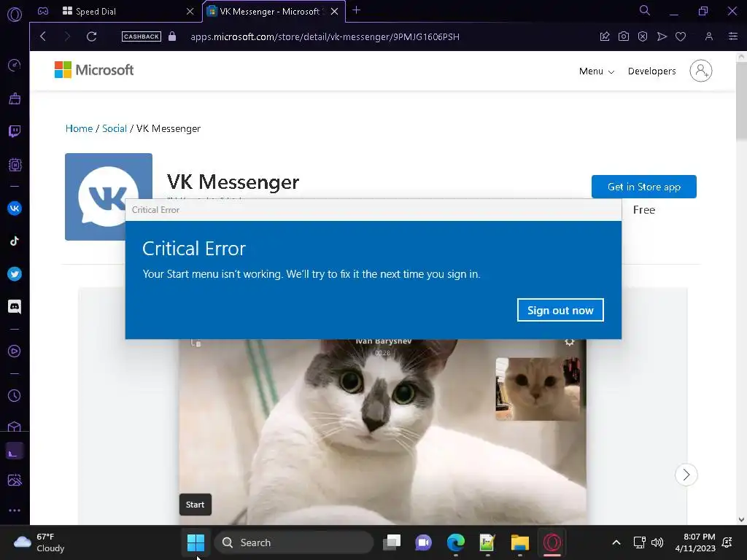
Task: Open the sidebar three-dots settings
Action: [x=15, y=510]
